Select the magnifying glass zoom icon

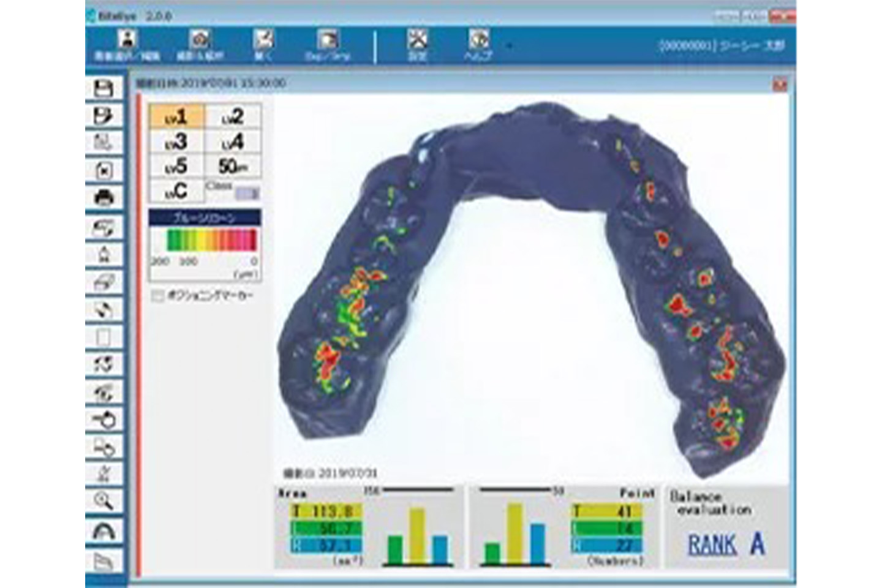click(104, 501)
